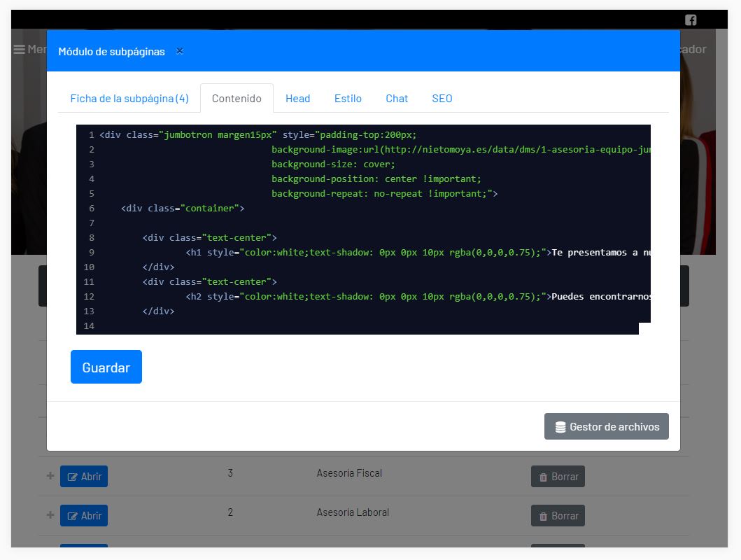The height and width of the screenshot is (560, 741).
Task: Open the SEO tab
Action: [442, 98]
